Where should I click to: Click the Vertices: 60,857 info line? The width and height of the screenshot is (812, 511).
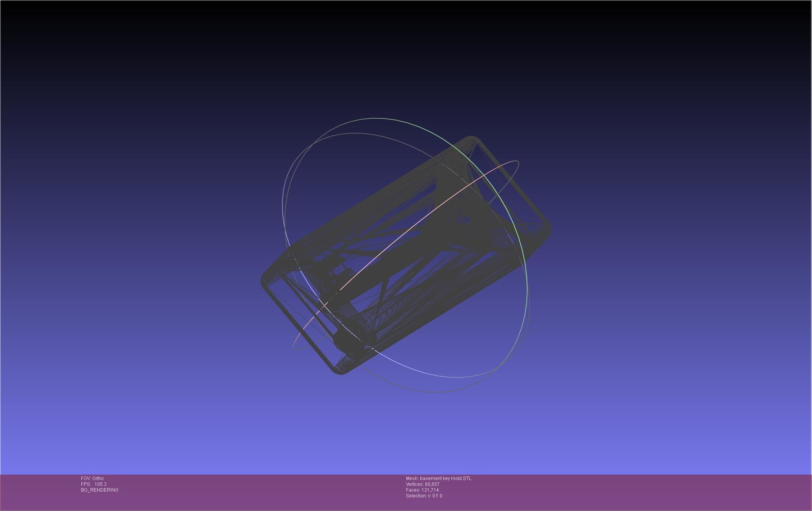tap(422, 484)
